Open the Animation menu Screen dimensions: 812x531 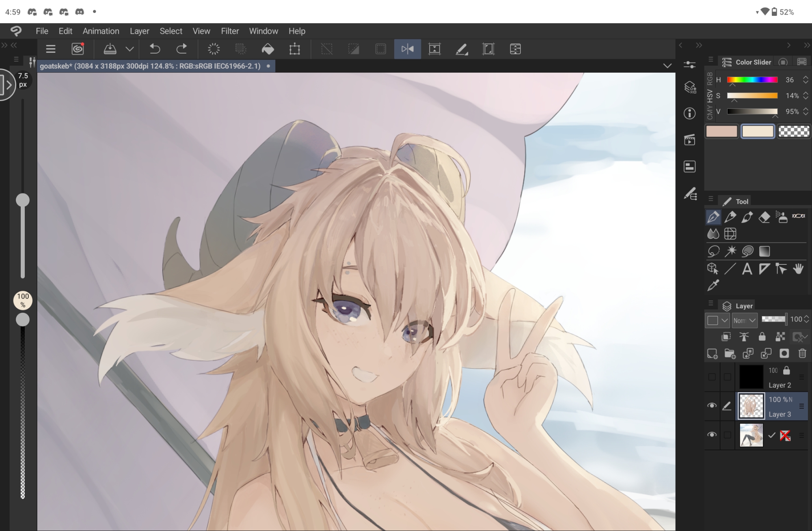(101, 31)
